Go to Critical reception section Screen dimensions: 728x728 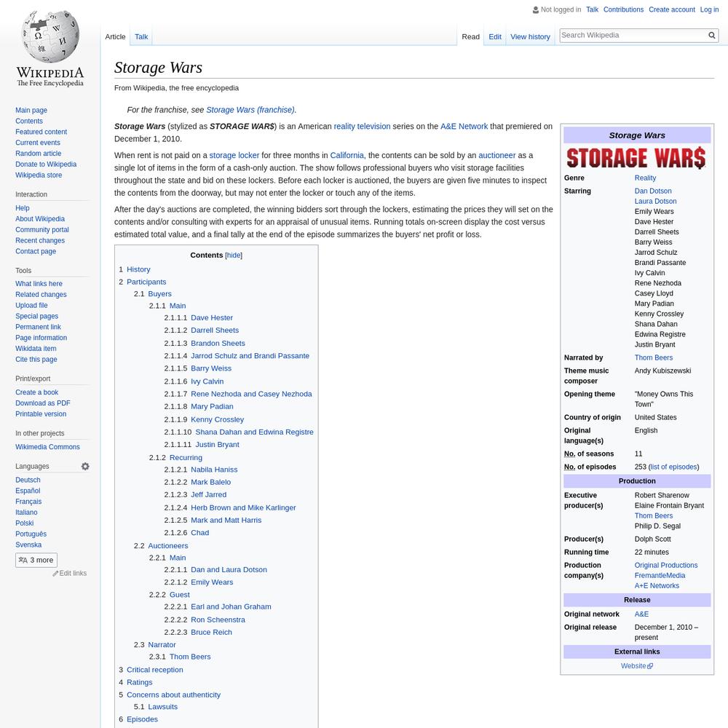pyautogui.click(x=154, y=670)
